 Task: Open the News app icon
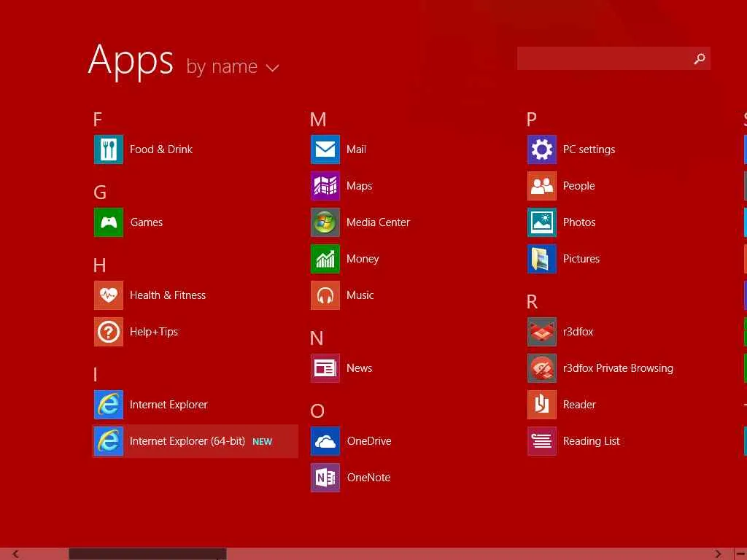click(325, 368)
